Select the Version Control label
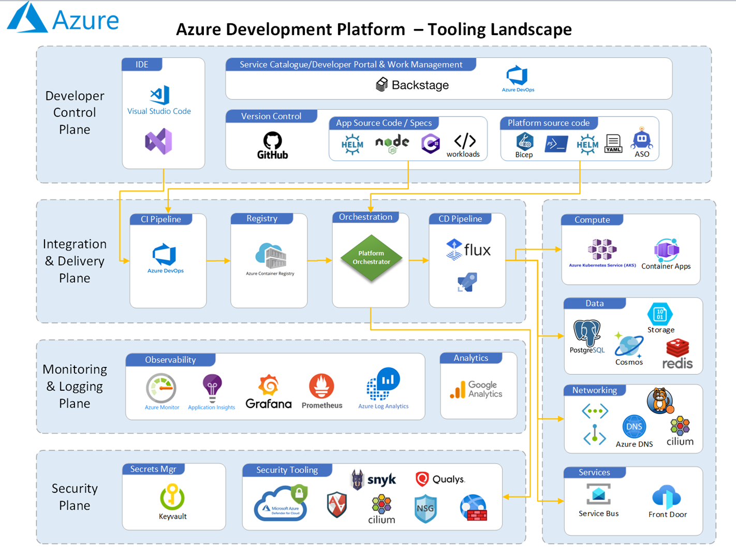 [x=271, y=116]
